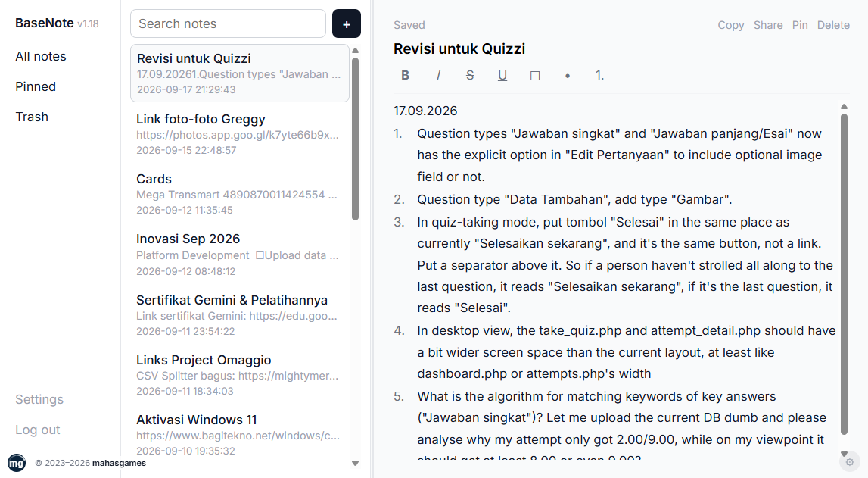Toggle bold formatting
This screenshot has width=868, height=478.
405,75
